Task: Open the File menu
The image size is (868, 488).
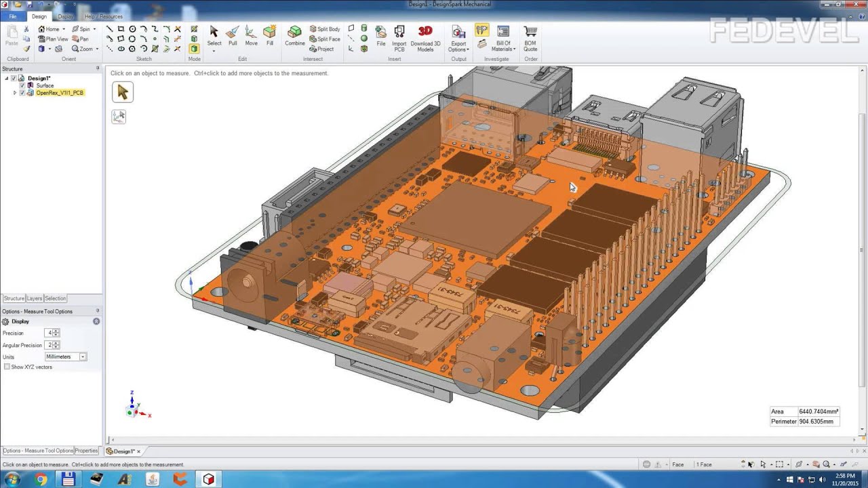Action: click(13, 16)
